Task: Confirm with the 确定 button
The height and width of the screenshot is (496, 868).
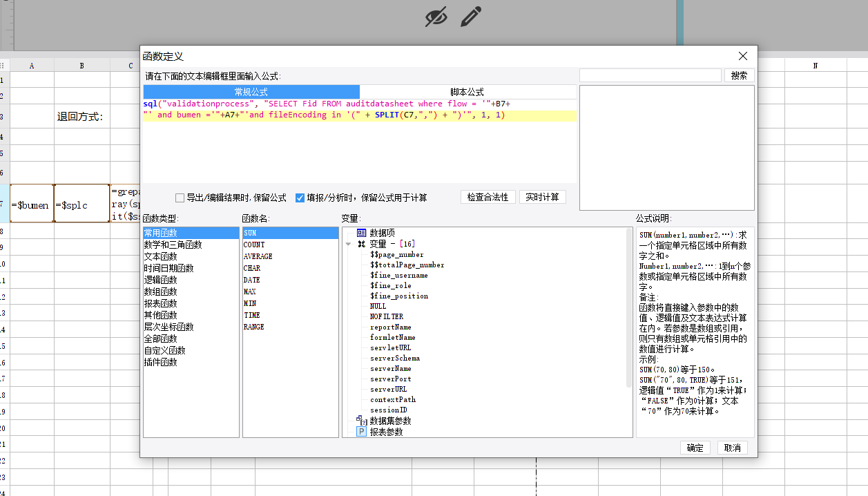Action: tap(695, 448)
